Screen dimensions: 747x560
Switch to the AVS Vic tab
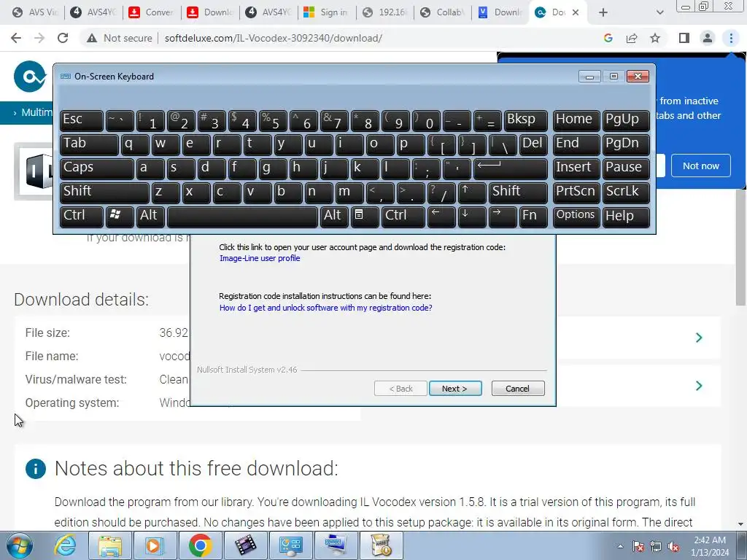(35, 12)
